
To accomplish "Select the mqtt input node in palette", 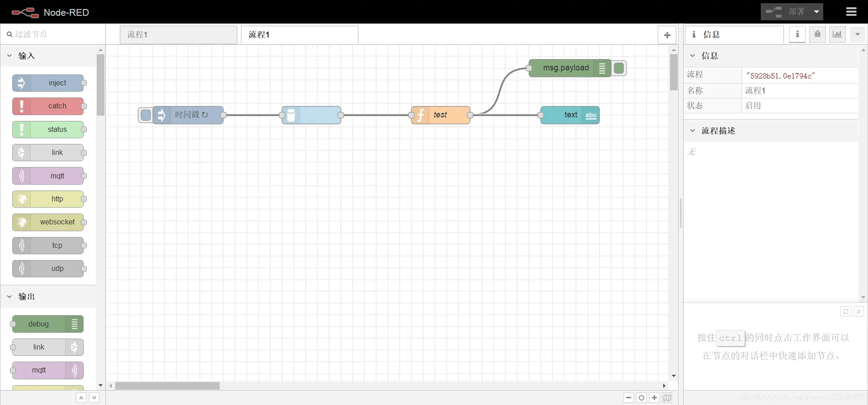I will click(48, 176).
